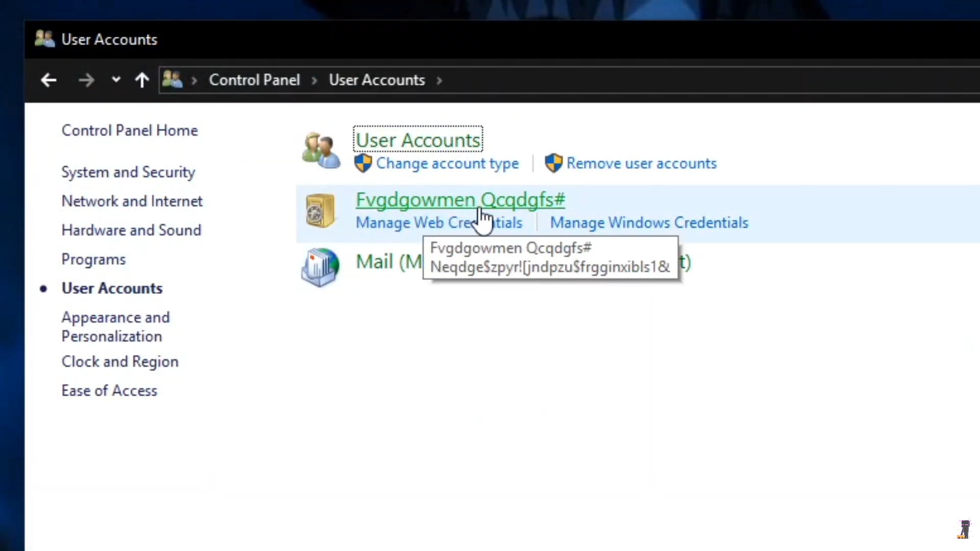Open the Fvgdgowmen Qcqdgfs# heading link

coord(460,200)
